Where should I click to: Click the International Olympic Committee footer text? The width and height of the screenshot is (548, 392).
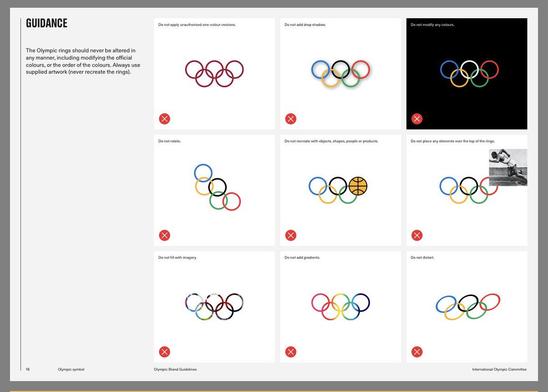pyautogui.click(x=499, y=370)
